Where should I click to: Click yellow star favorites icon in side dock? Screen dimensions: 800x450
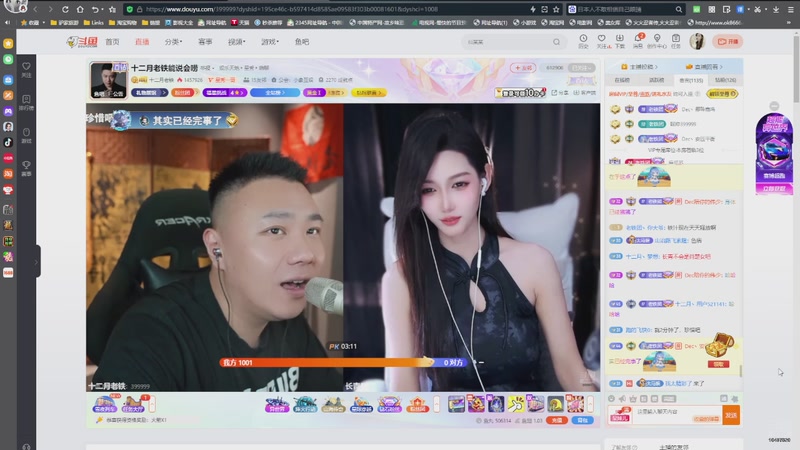(8, 43)
